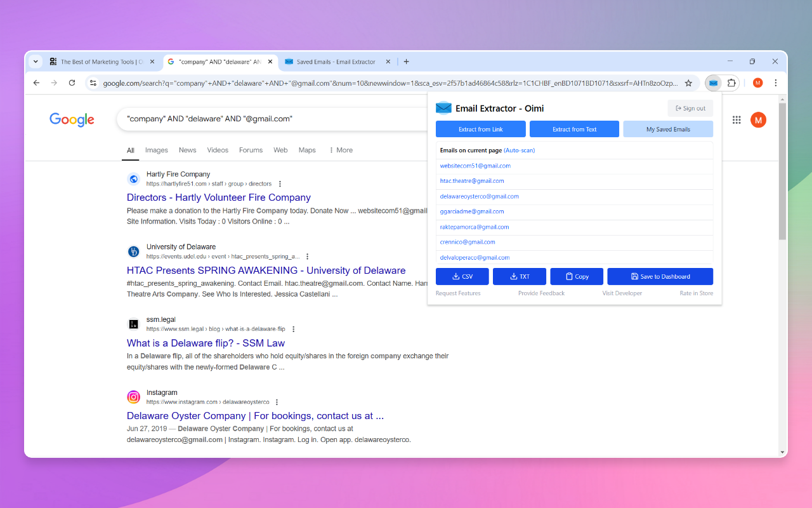Select email crennico@gmail.com in the list
The image size is (812, 508).
tap(468, 242)
